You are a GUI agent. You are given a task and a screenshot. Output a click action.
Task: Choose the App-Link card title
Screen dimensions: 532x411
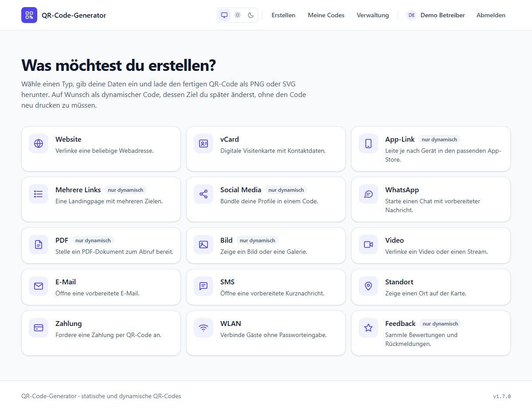click(x=400, y=139)
